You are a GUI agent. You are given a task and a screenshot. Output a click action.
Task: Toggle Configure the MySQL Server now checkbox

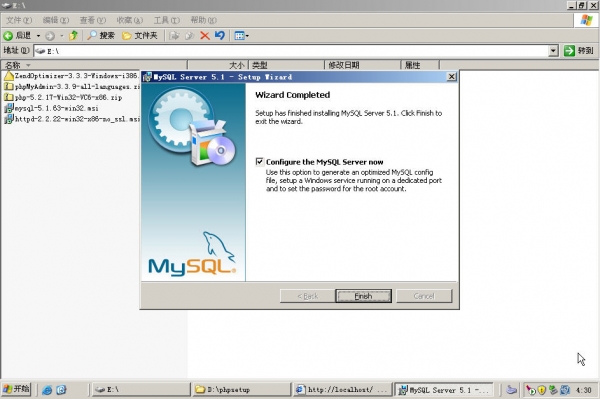259,162
